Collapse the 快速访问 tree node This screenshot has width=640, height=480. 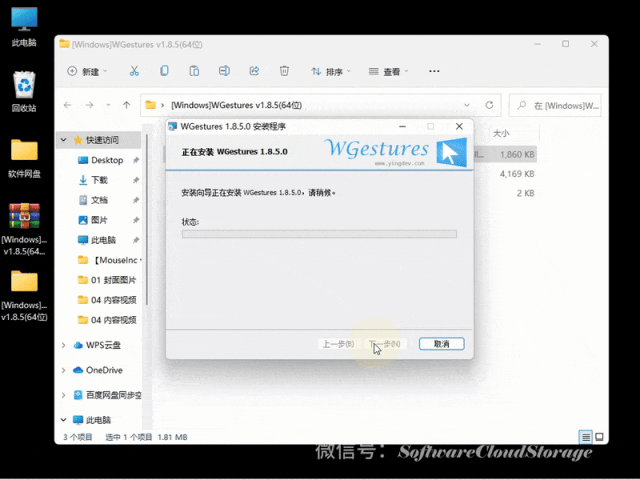click(64, 140)
